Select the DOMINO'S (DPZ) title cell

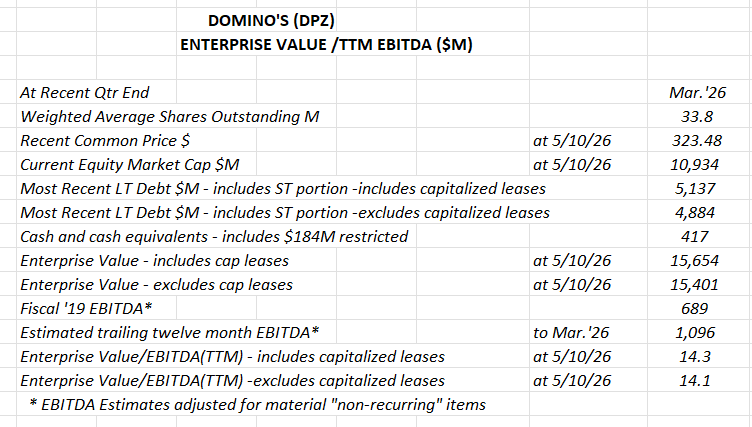pos(271,21)
